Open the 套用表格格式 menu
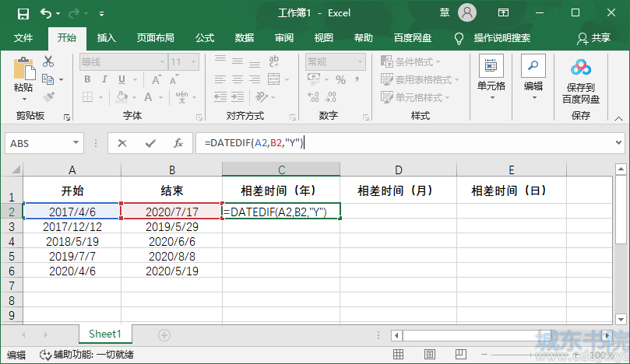 [420, 79]
